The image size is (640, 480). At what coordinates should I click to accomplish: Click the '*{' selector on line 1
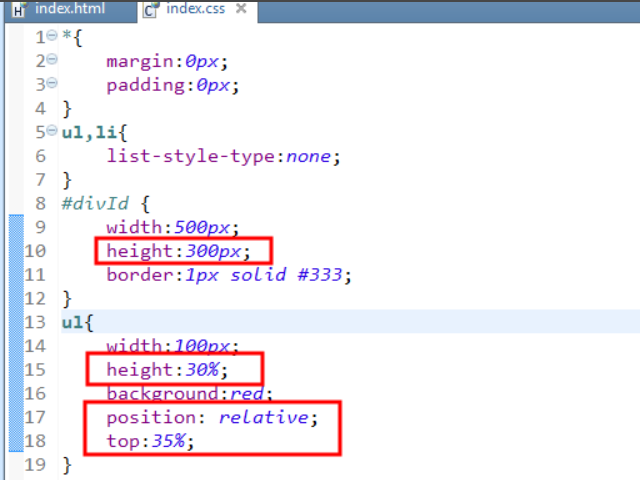(72, 38)
